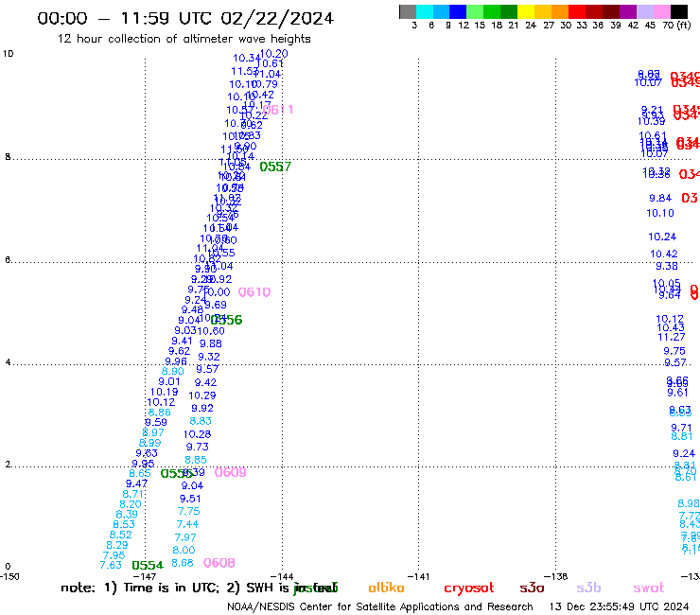Screen dimensions: 700x615
Task: Select the yellow 21–24 ft legend swatch
Action: point(525,11)
